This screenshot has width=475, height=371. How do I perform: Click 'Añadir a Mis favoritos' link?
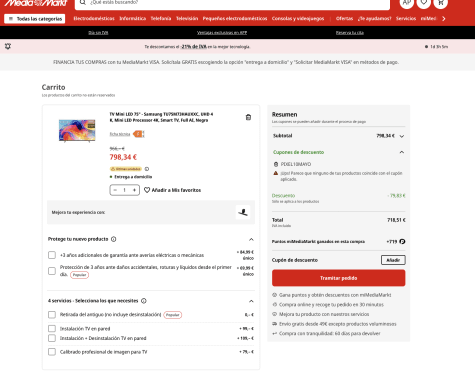[x=172, y=190]
